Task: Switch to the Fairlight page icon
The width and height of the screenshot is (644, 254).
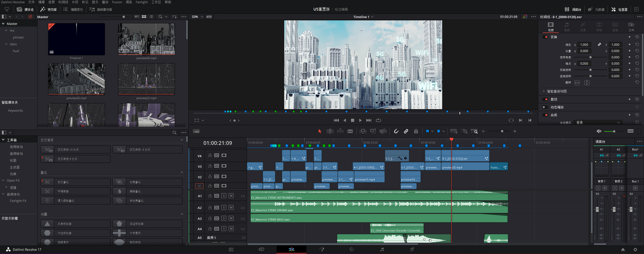Action: pos(382,250)
